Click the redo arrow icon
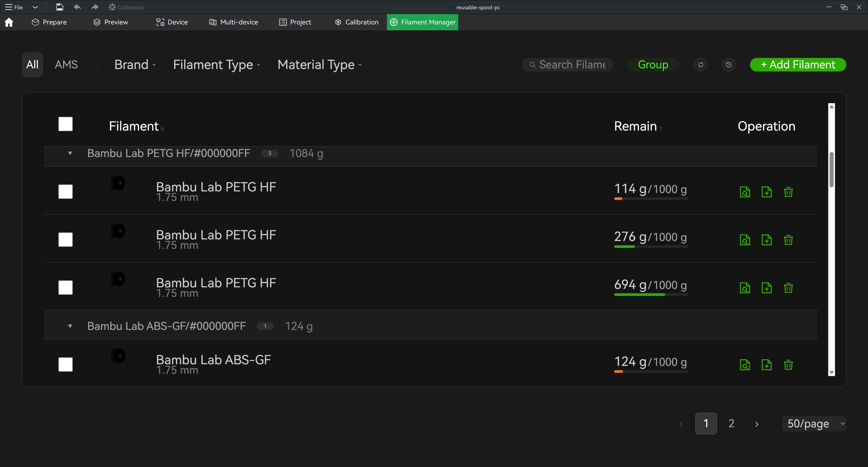 [95, 7]
